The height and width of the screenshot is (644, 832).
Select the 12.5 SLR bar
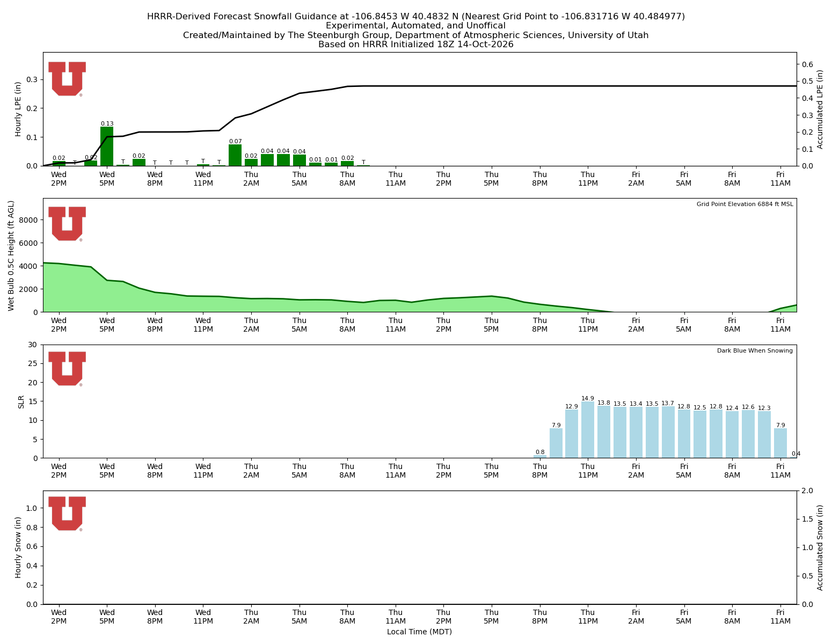[700, 434]
